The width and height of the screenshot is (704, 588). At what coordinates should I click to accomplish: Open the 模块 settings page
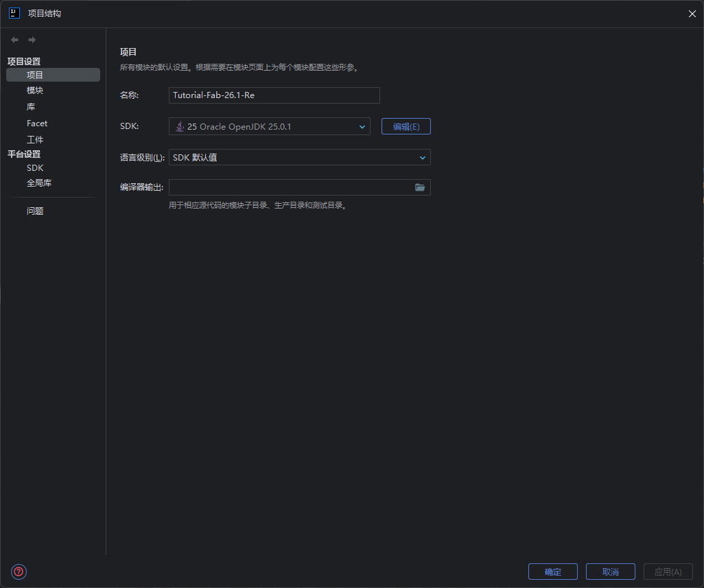tap(35, 91)
